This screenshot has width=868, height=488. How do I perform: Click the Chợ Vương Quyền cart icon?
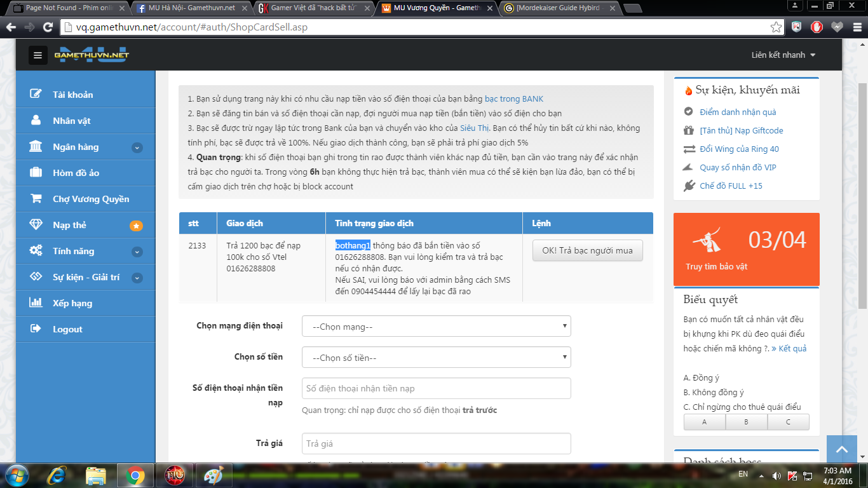pos(36,199)
